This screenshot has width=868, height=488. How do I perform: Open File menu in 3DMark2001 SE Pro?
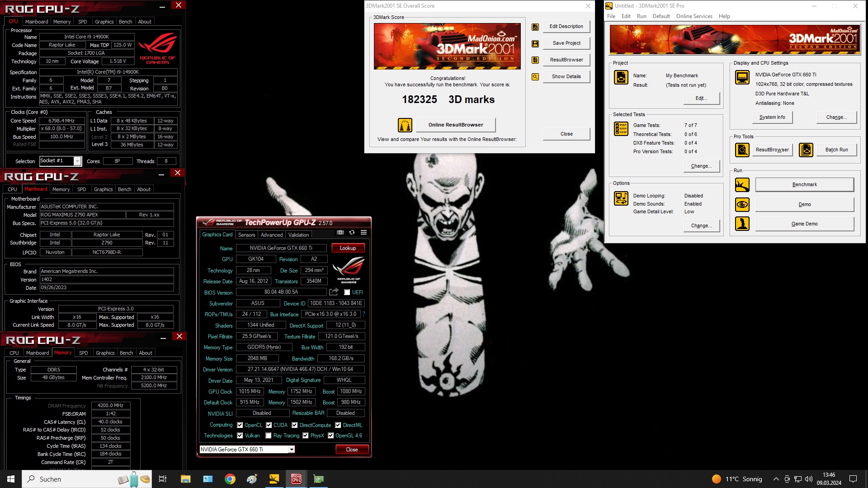point(611,16)
